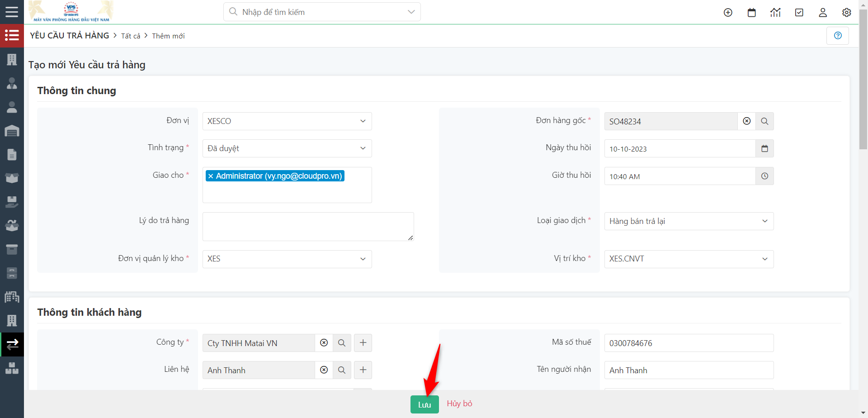Click the Giao cho assignee box

(287, 185)
